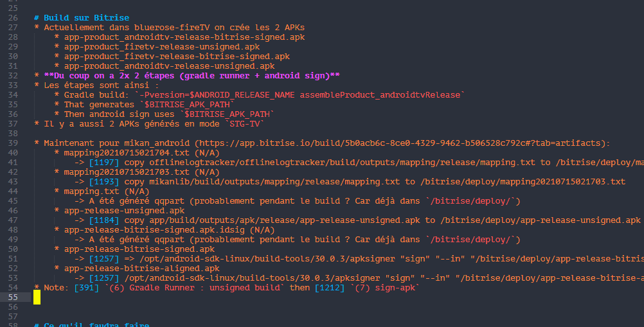Select line number 39 in the gutter

[13, 143]
